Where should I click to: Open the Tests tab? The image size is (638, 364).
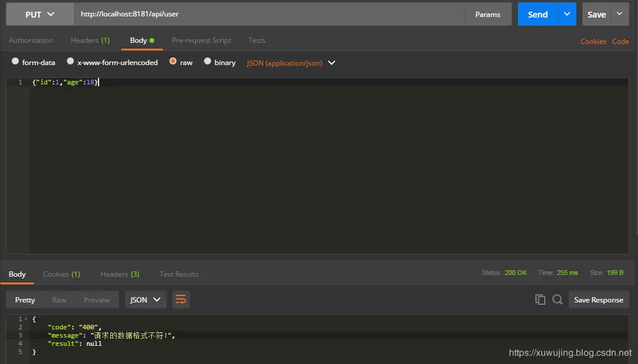pos(257,40)
